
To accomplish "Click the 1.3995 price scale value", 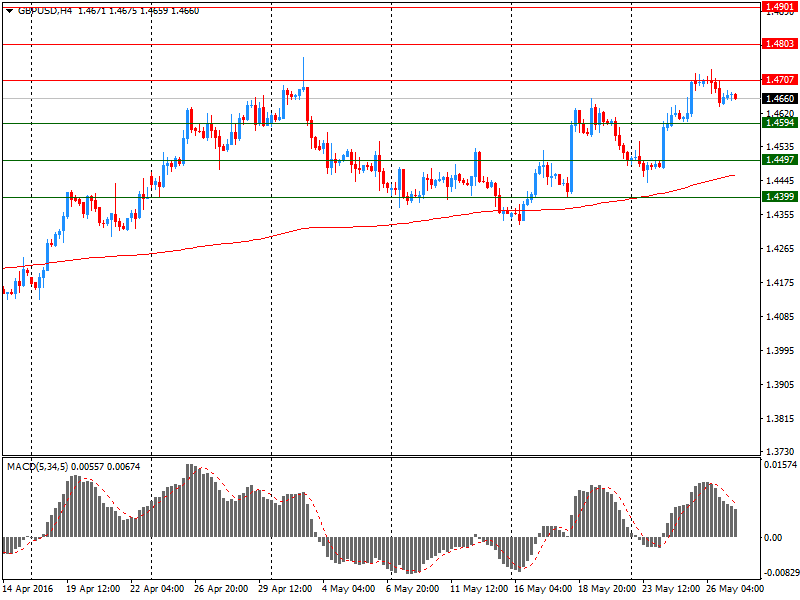I will point(780,351).
